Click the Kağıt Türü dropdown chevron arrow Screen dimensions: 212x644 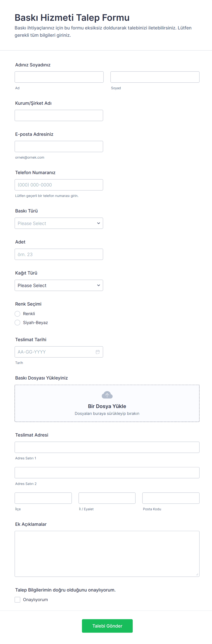[x=98, y=285]
